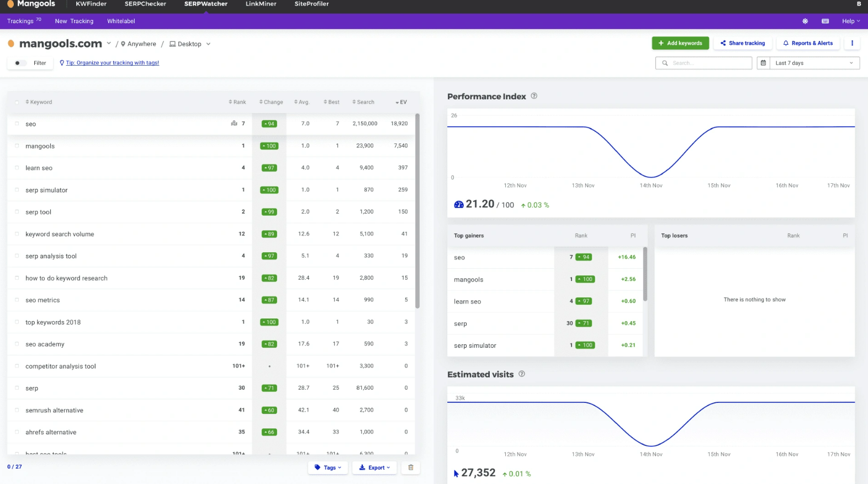Open the theme settings sun icon
The image size is (868, 484).
pyautogui.click(x=805, y=21)
